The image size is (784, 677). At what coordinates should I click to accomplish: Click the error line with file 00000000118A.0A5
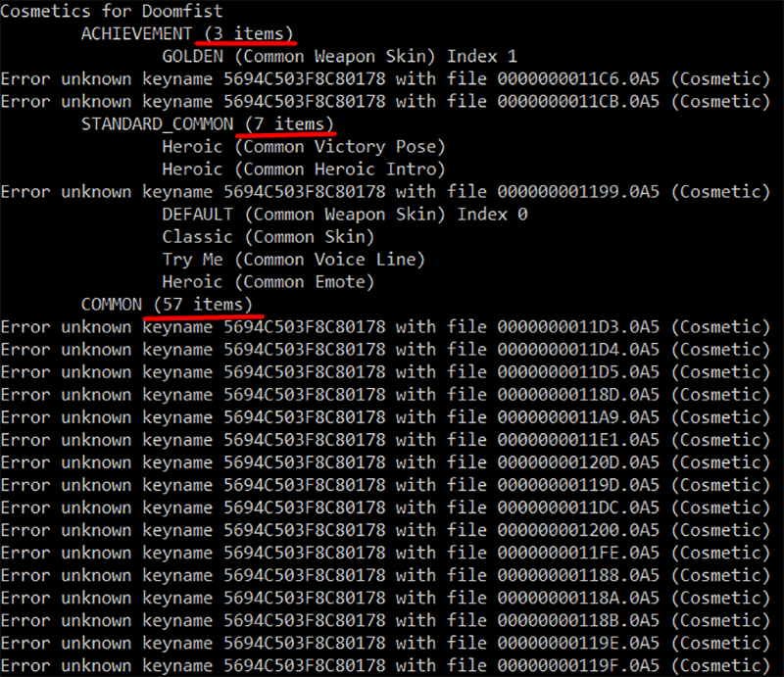pos(385,598)
